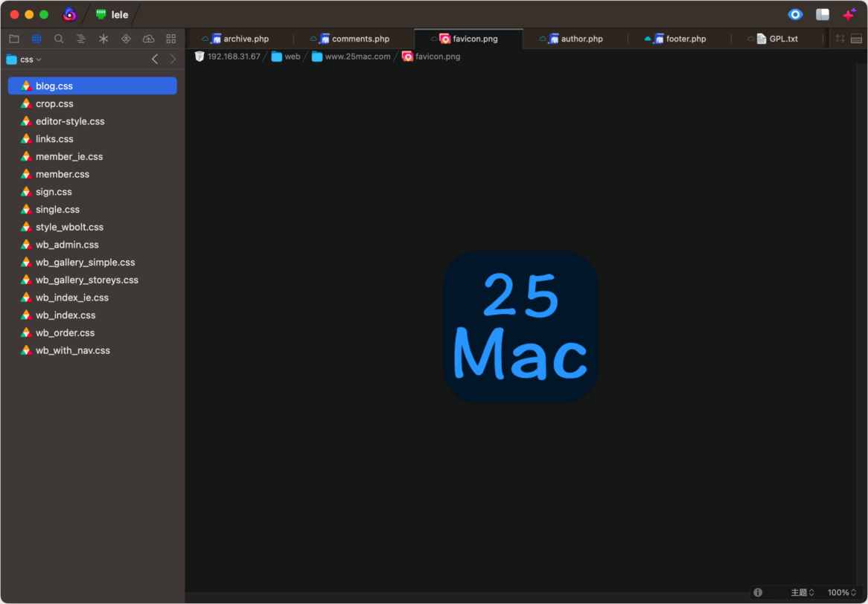Viewport: 868px width, 604px height.
Task: Open the Find search sidebar icon
Action: 59,39
